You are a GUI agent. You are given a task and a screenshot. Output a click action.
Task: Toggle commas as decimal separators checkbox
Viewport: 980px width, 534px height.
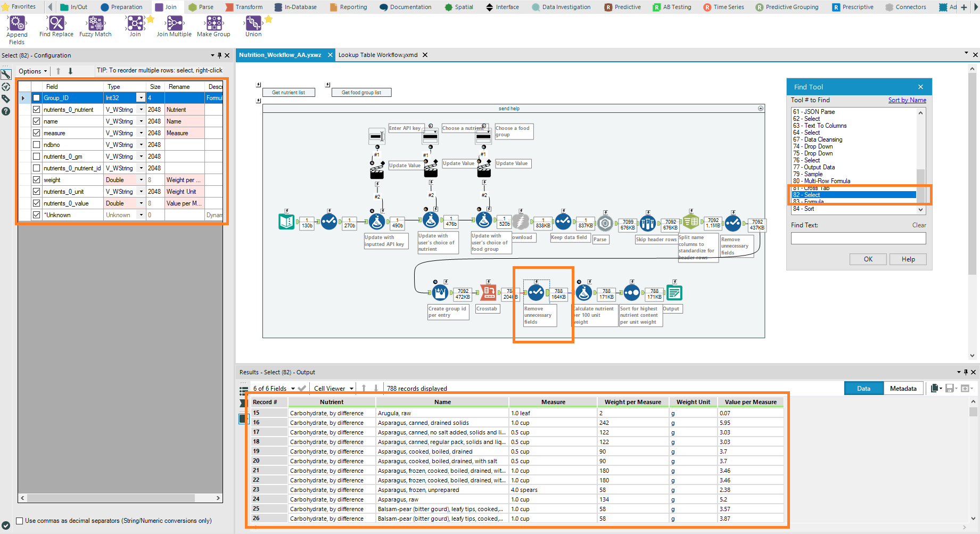tap(20, 521)
